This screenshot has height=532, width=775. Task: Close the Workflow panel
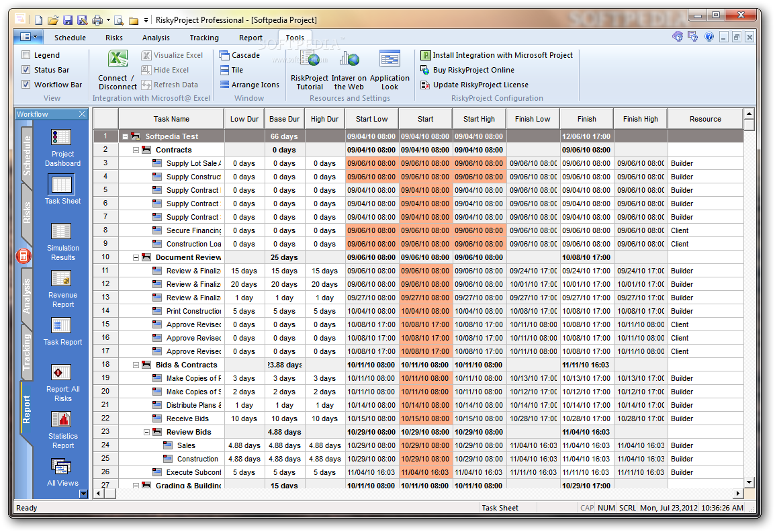tap(82, 114)
